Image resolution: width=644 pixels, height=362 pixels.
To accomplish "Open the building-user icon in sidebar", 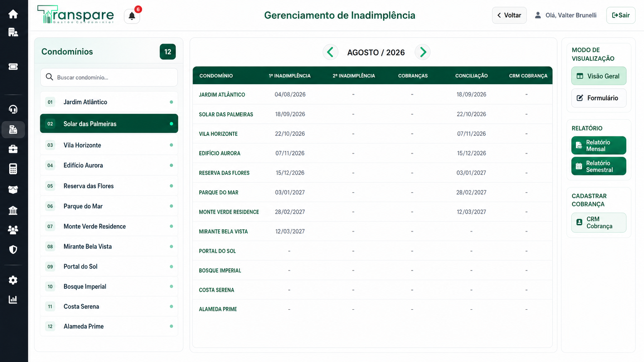I will click(13, 32).
